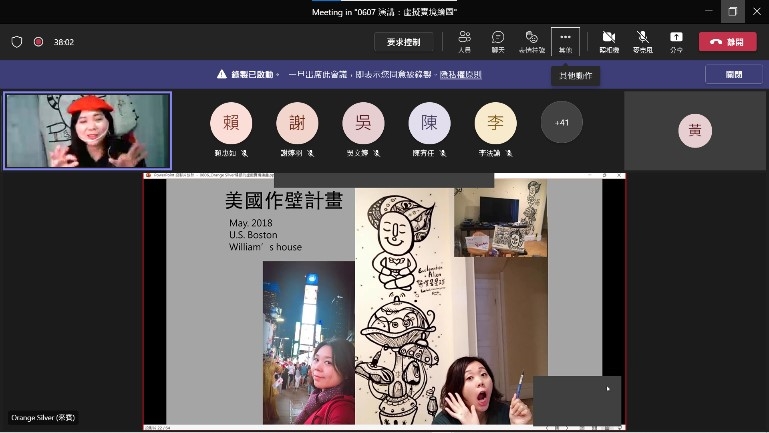The width and height of the screenshot is (769, 433).
Task: Expand the More actions (其他) menu
Action: tap(565, 41)
